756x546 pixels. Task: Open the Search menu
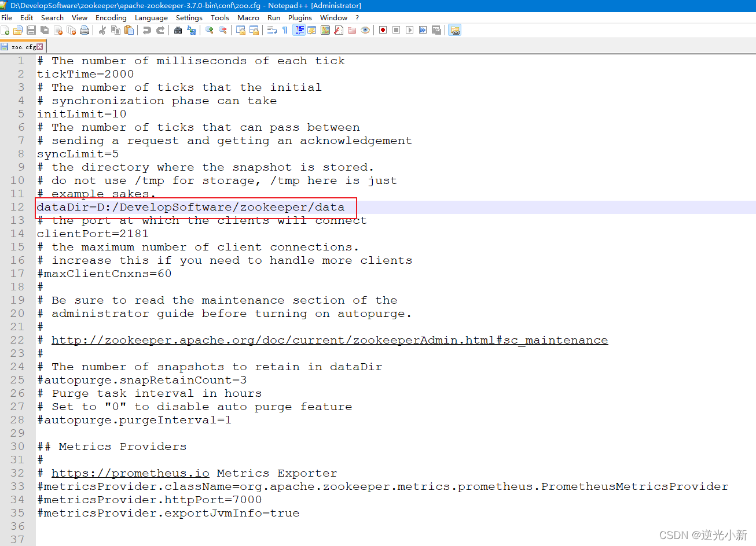pos(52,17)
